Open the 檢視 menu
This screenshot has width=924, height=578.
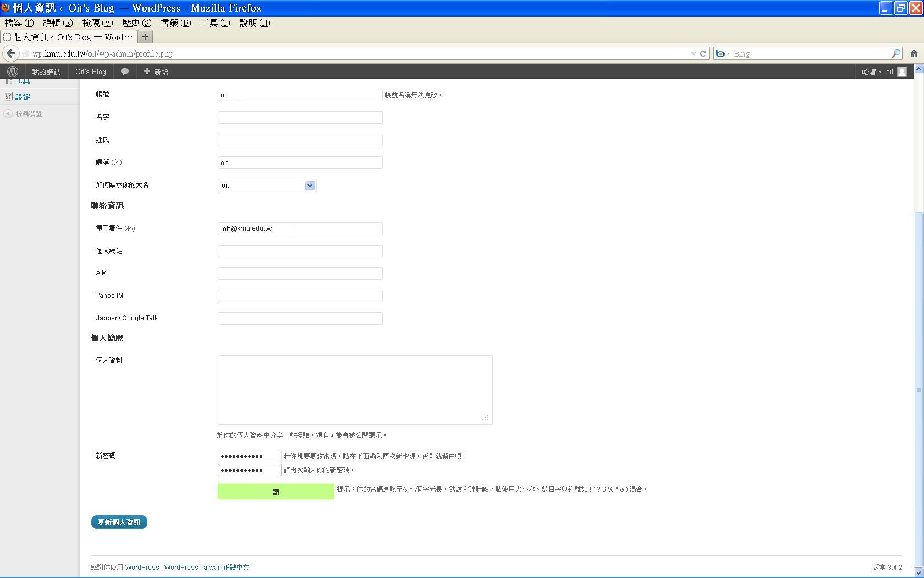(97, 23)
